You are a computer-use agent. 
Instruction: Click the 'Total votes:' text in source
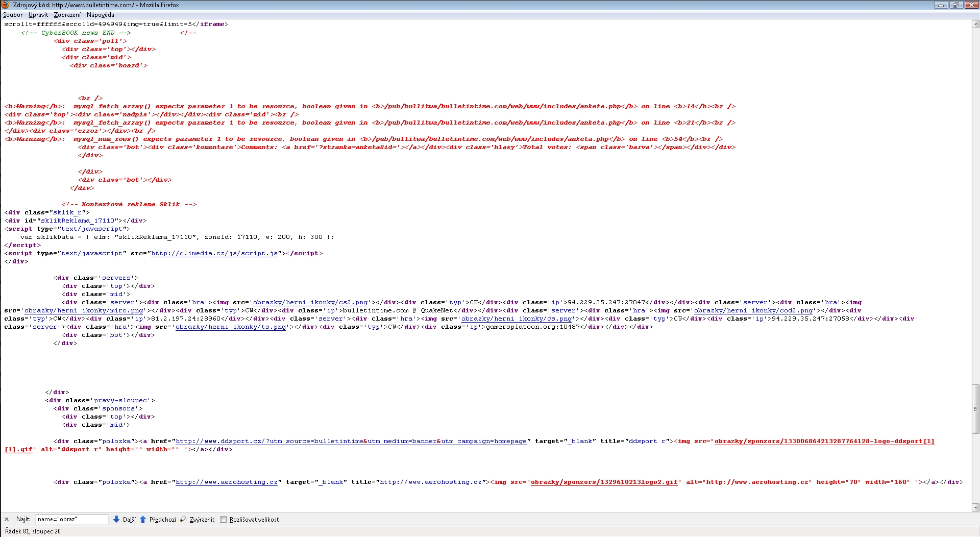tap(547, 147)
